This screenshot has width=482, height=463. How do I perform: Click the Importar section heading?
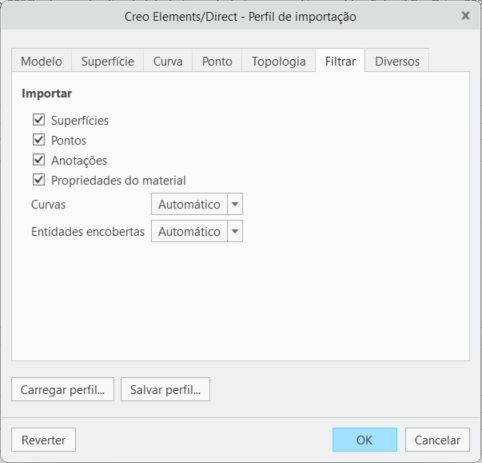pyautogui.click(x=47, y=93)
